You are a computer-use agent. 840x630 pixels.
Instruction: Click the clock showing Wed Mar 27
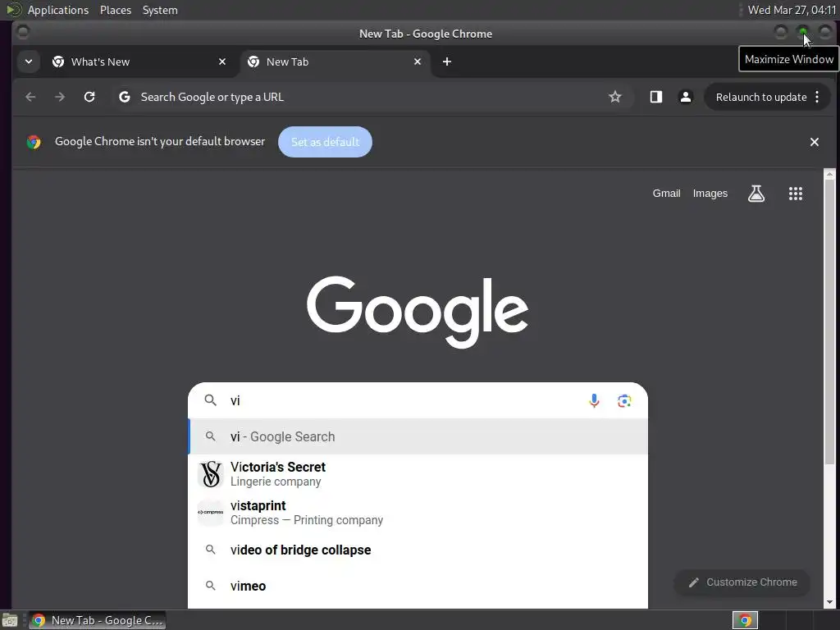(792, 10)
